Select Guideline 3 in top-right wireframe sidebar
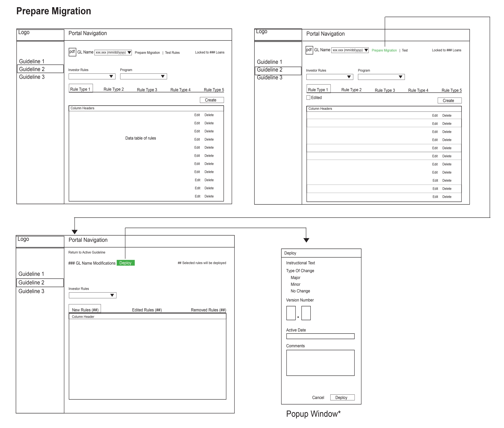 pyautogui.click(x=270, y=77)
